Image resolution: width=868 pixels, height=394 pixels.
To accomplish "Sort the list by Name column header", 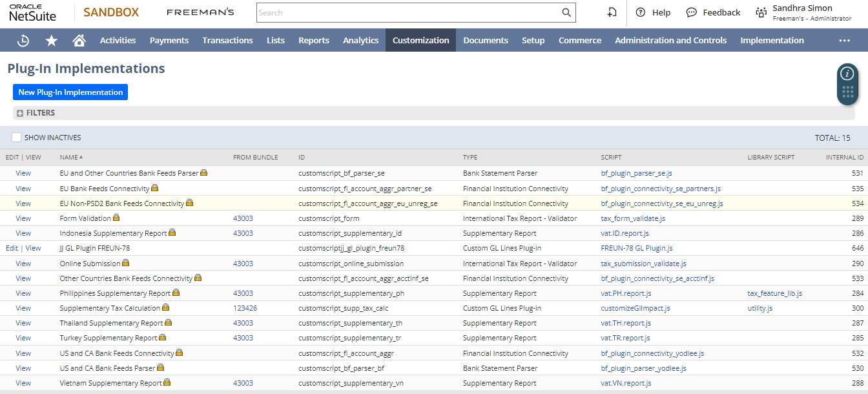I will point(71,157).
